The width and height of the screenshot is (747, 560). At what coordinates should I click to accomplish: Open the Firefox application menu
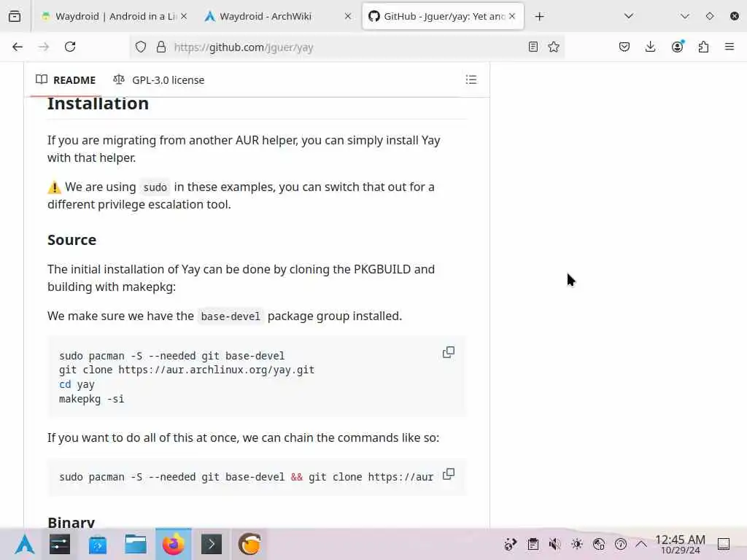(729, 47)
